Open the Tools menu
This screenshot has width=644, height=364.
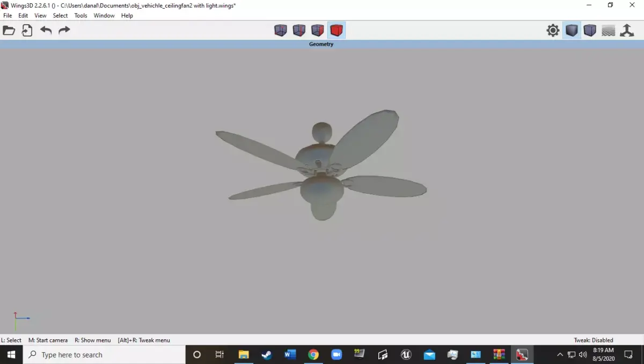80,16
